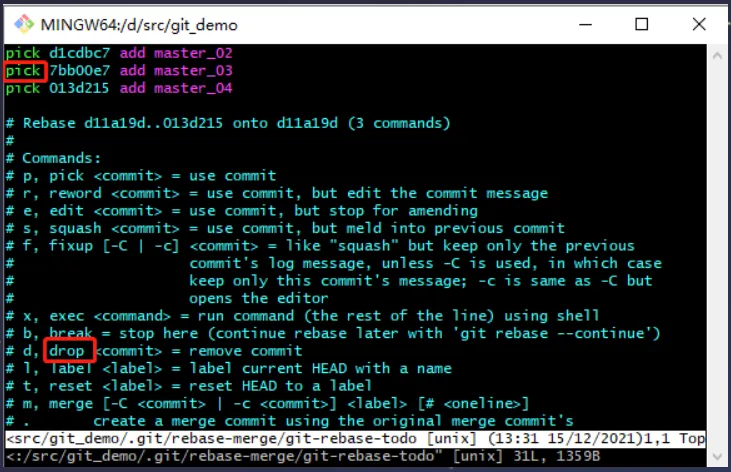
Task: Minimize the MINGW64 terminal window
Action: point(585,24)
